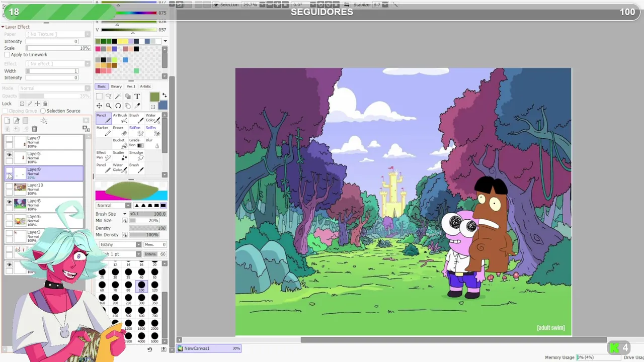
Task: Show Layer6 using its visibility box
Action: (9, 217)
